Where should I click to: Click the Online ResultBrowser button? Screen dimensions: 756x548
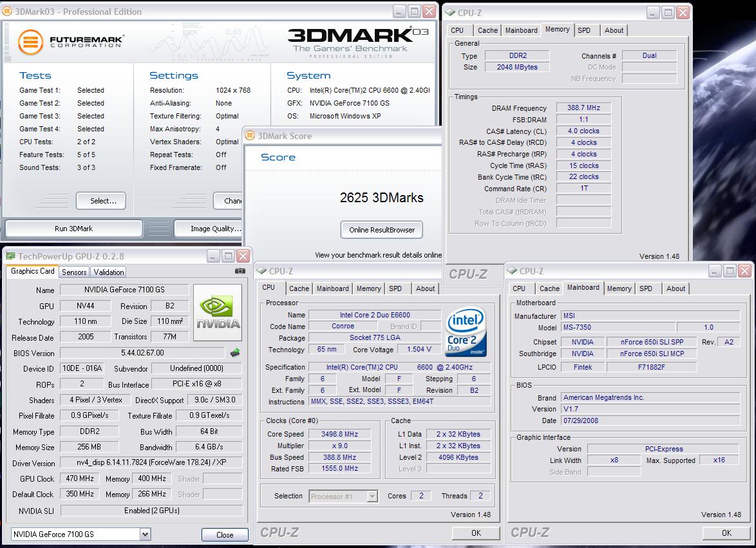(381, 229)
